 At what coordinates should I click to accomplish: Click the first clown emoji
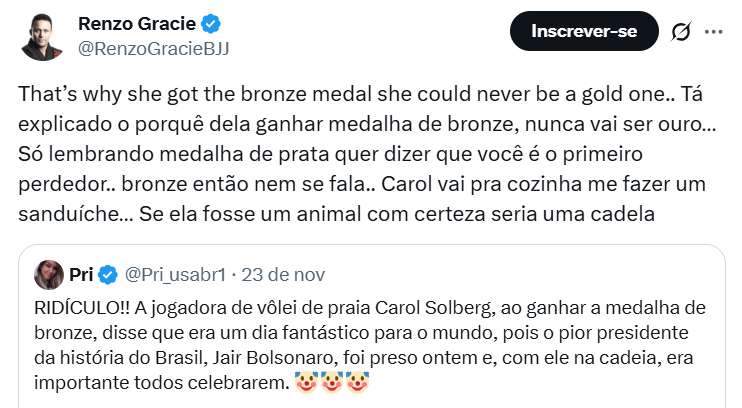click(306, 383)
